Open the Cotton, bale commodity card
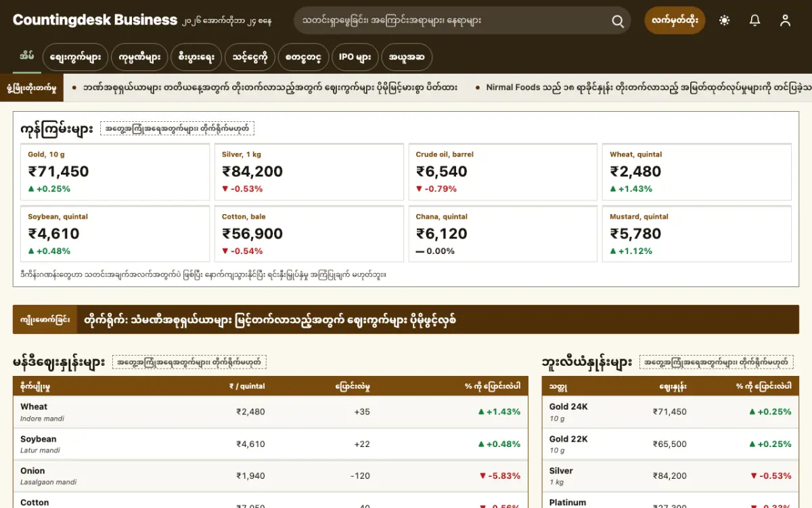Viewport: 812px width, 508px height. tap(309, 234)
